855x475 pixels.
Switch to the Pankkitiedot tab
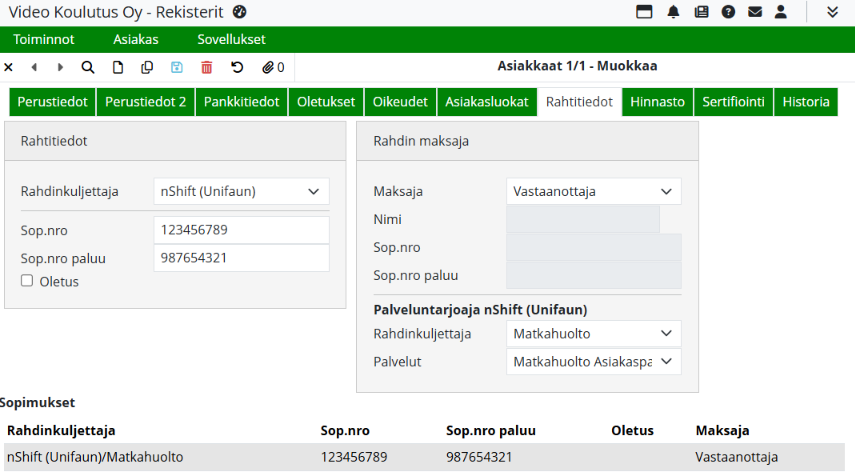[241, 102]
